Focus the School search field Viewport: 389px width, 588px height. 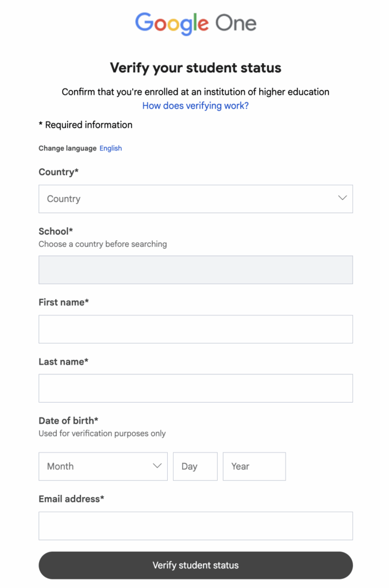[195, 270]
